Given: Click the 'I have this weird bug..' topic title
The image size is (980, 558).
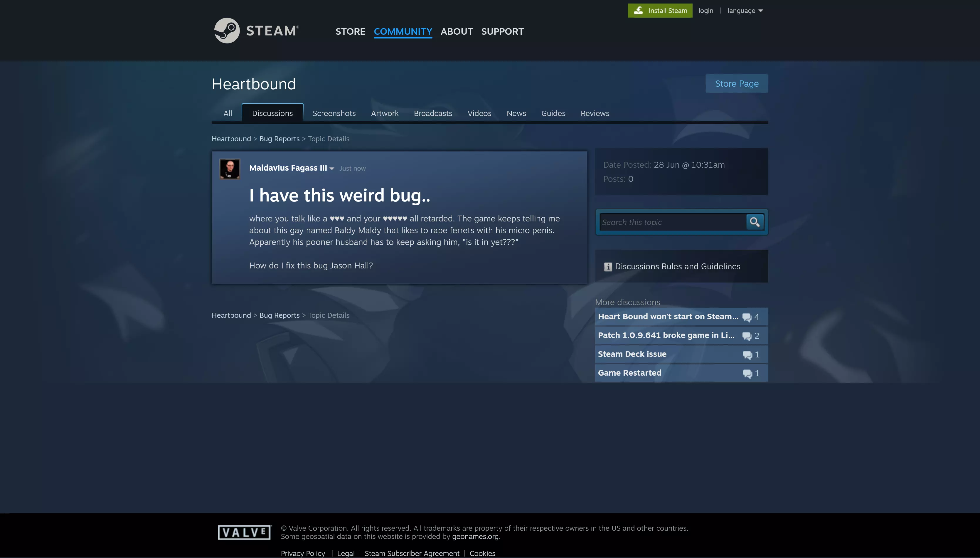Looking at the screenshot, I should [339, 196].
